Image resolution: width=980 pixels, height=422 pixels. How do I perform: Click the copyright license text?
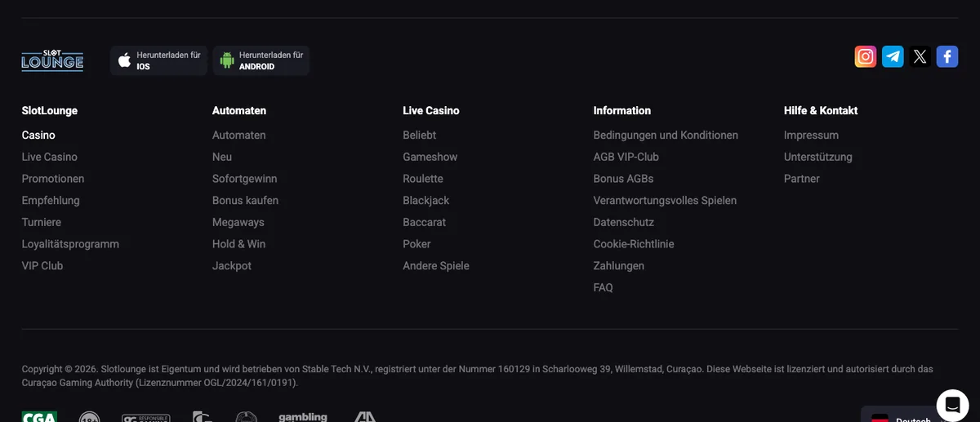[x=477, y=375]
